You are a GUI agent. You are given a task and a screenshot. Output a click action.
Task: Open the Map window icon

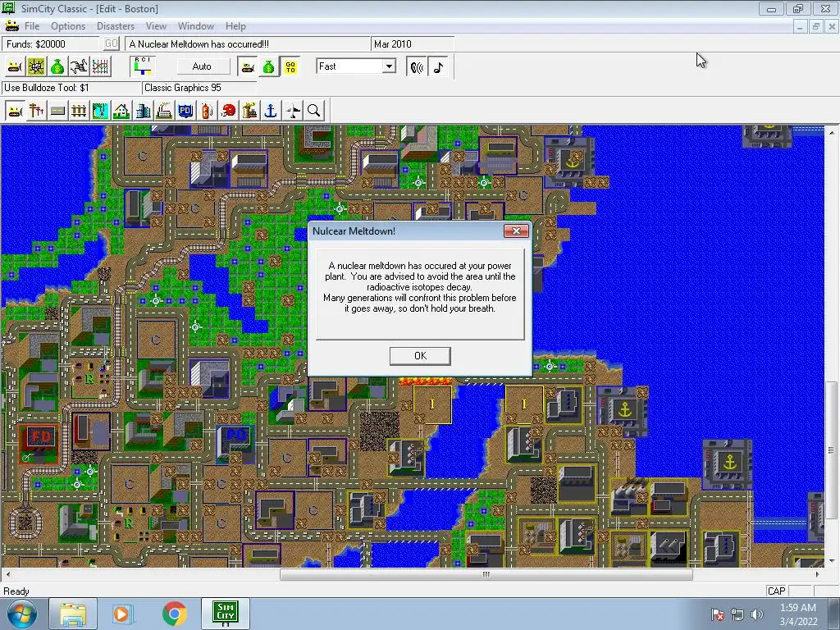coord(36,66)
